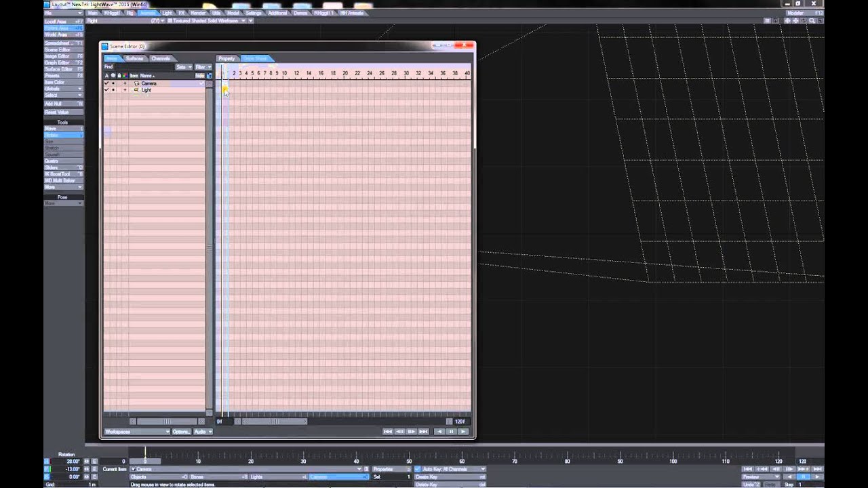Screen dimensions: 868x488
Task: Play reverse in Scene Editor
Action: coord(439,432)
